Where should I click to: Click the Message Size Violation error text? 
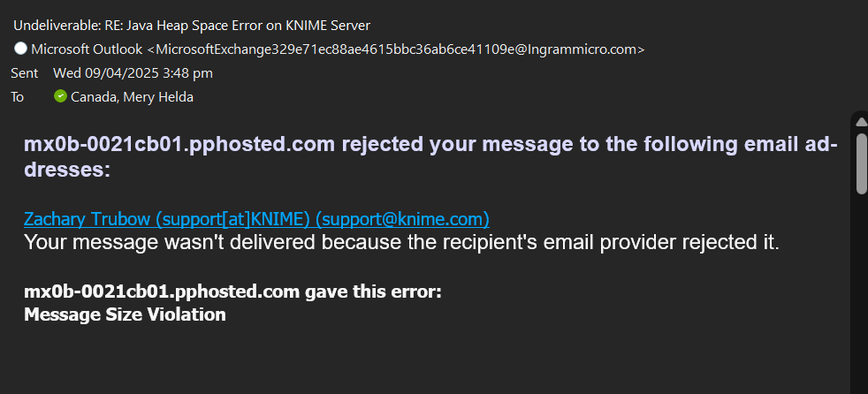tap(125, 314)
